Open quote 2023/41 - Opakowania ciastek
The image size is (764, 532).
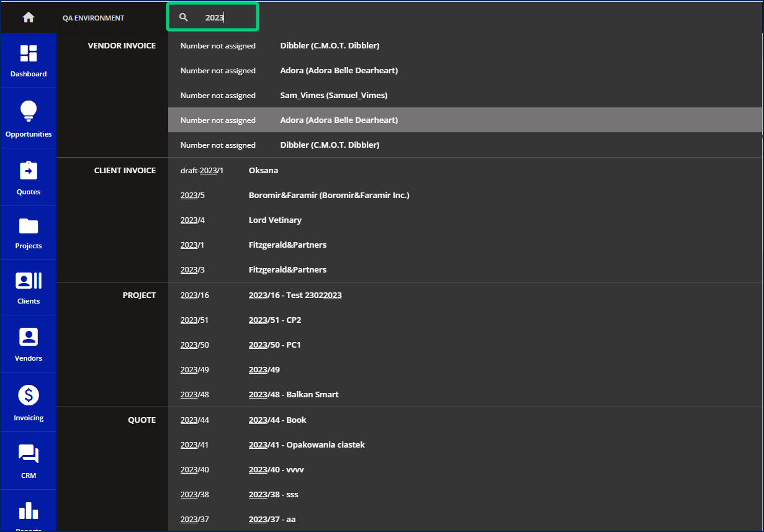(x=465, y=444)
